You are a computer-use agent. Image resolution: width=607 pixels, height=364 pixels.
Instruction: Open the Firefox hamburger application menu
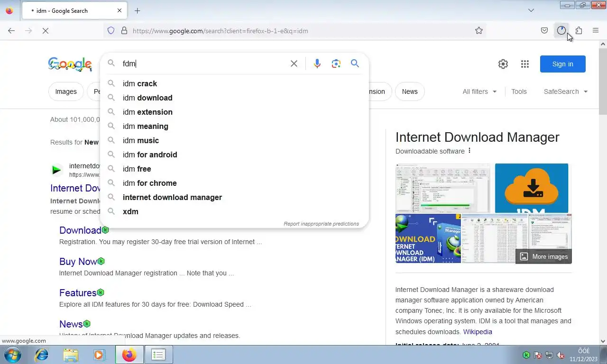tap(596, 31)
